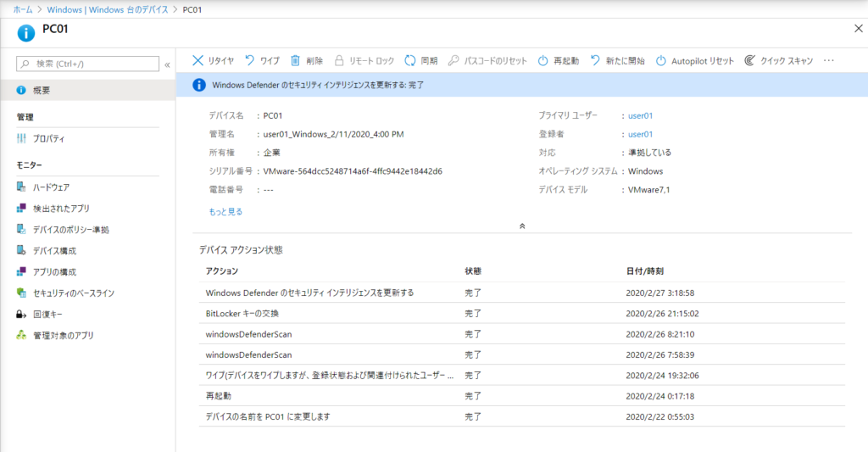Click the notification banner info icon

(198, 85)
